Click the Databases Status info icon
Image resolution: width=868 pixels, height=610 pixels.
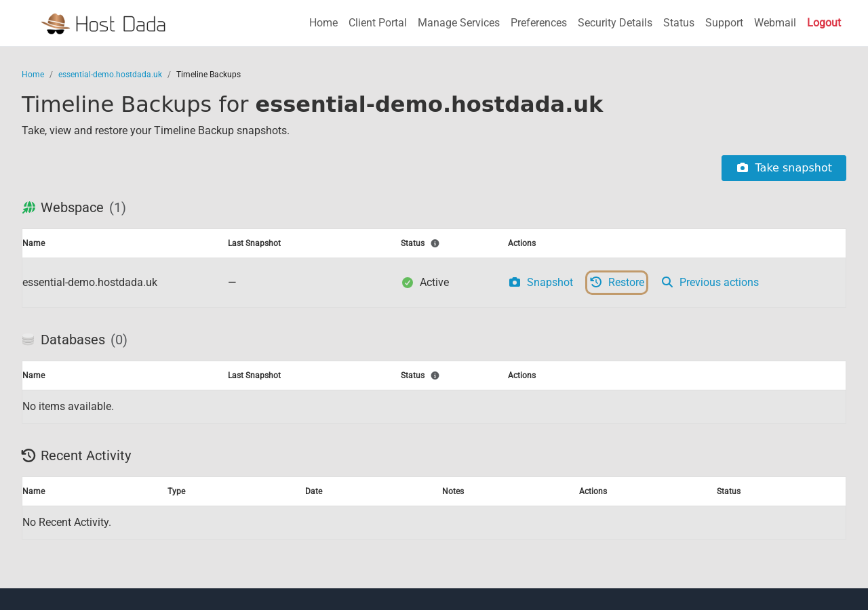[435, 375]
